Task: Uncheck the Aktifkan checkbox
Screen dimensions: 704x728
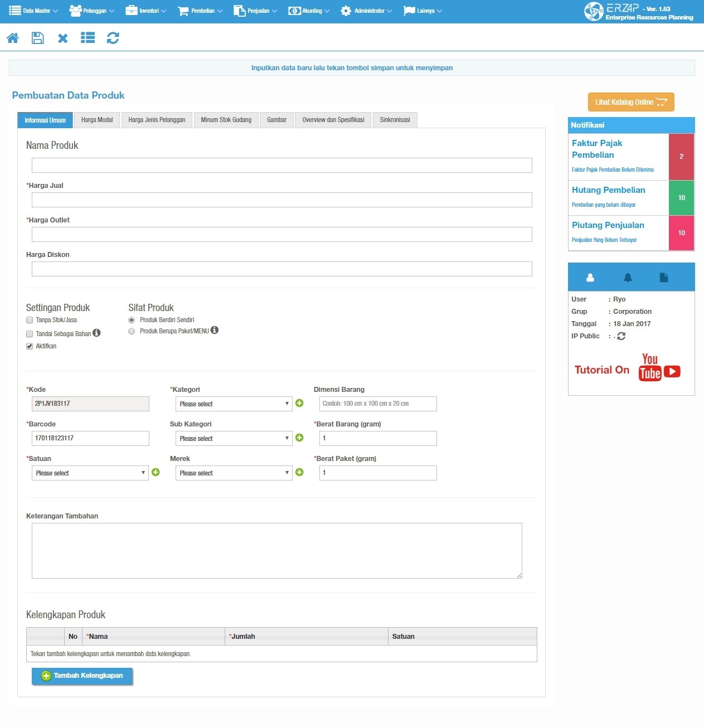Action: tap(30, 346)
